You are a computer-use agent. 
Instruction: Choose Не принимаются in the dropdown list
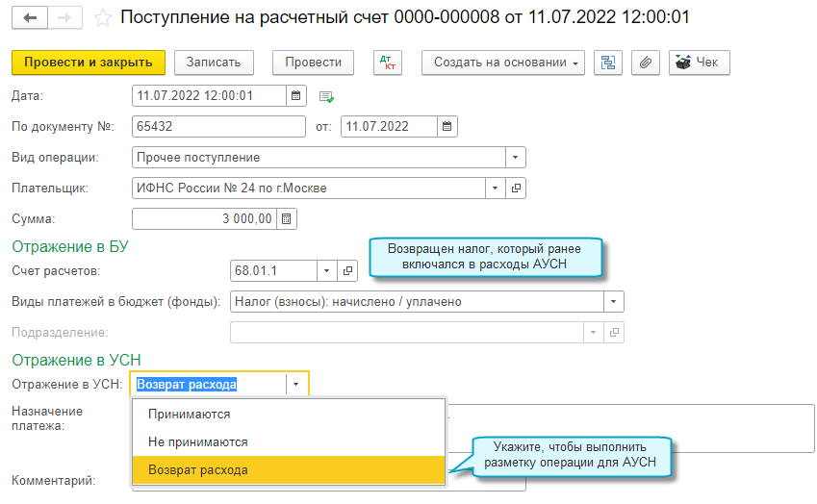[x=290, y=442]
